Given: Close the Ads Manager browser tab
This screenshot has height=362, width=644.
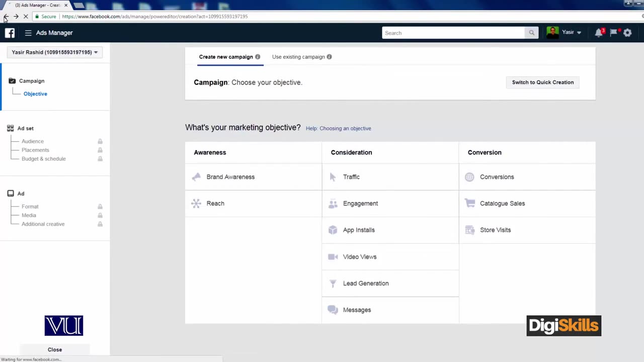Looking at the screenshot, I should [65, 5].
